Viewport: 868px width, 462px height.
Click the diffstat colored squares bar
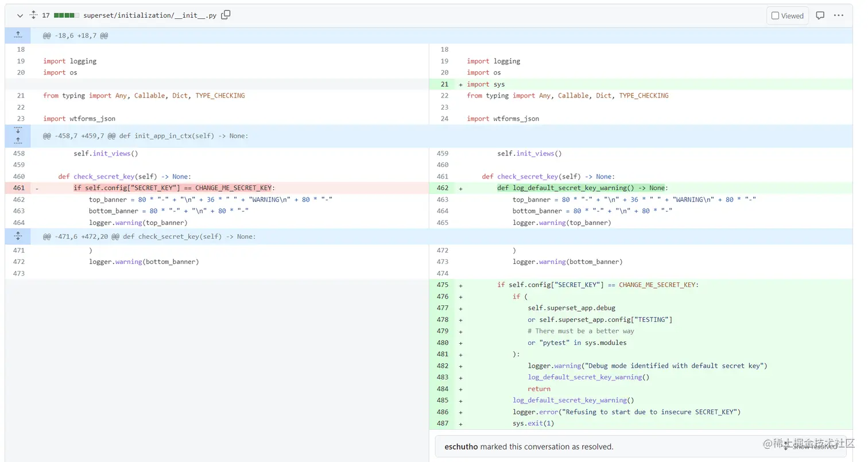click(x=67, y=15)
